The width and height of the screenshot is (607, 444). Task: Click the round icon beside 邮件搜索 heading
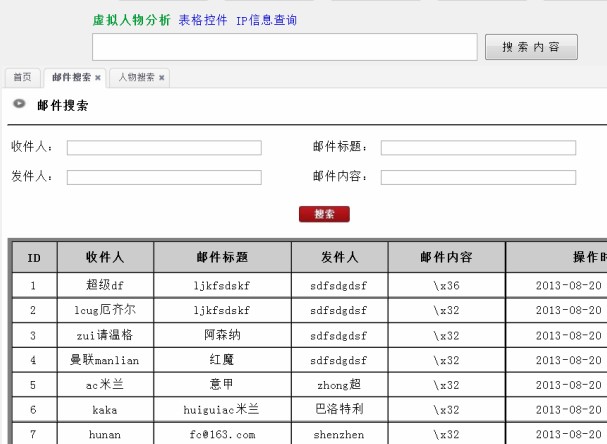tap(19, 104)
